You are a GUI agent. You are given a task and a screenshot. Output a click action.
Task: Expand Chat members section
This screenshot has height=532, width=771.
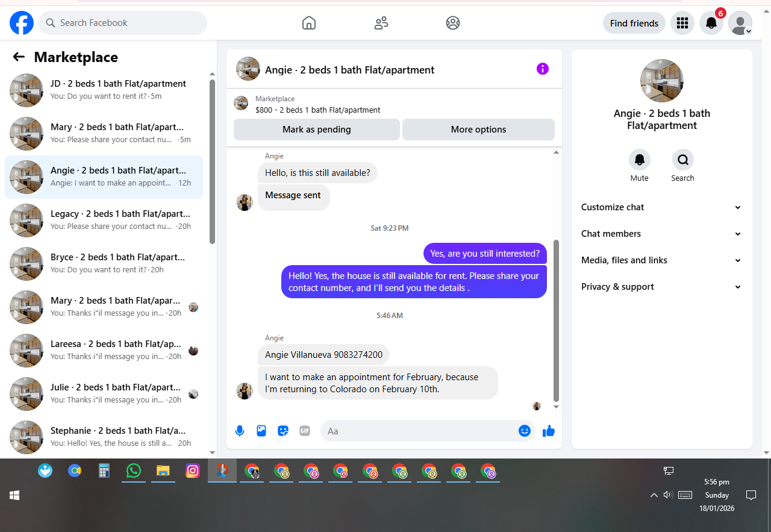click(x=661, y=234)
